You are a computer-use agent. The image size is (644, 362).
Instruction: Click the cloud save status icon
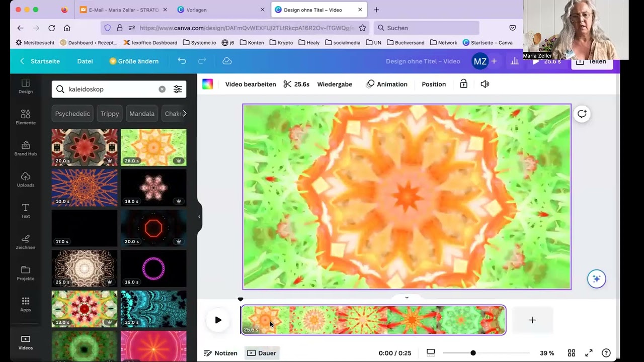coord(227,61)
